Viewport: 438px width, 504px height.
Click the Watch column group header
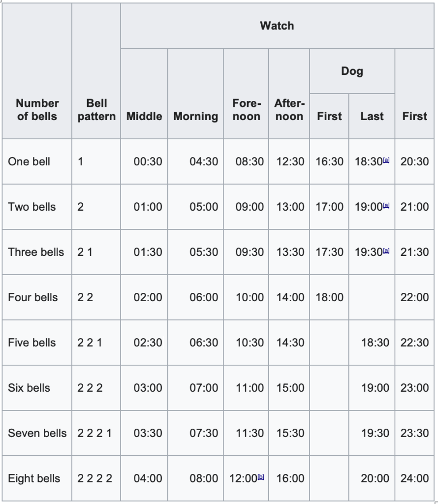pyautogui.click(x=277, y=26)
